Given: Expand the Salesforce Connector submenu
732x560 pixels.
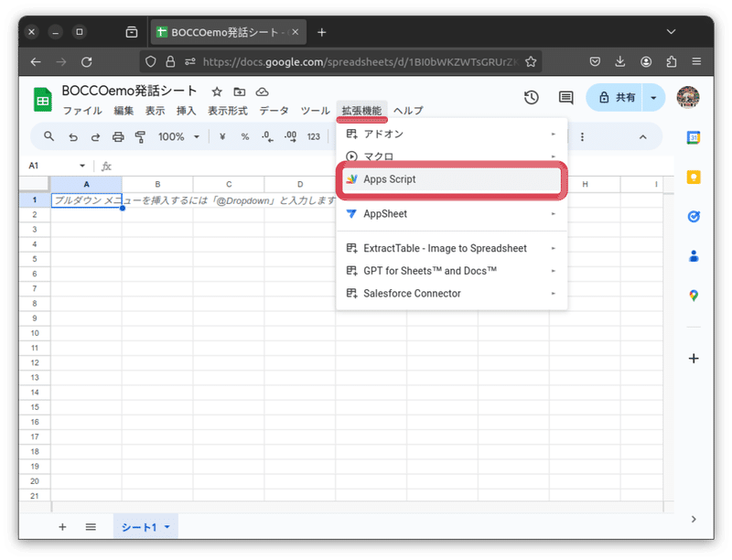Looking at the screenshot, I should pos(451,294).
